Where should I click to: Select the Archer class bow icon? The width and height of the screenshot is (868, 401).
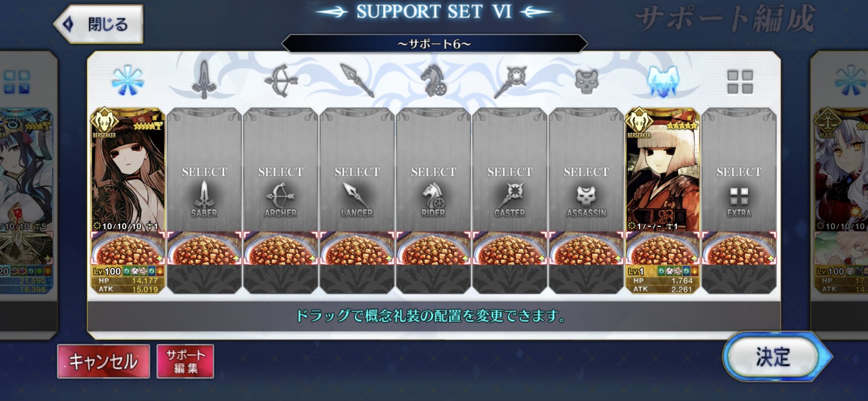click(281, 81)
